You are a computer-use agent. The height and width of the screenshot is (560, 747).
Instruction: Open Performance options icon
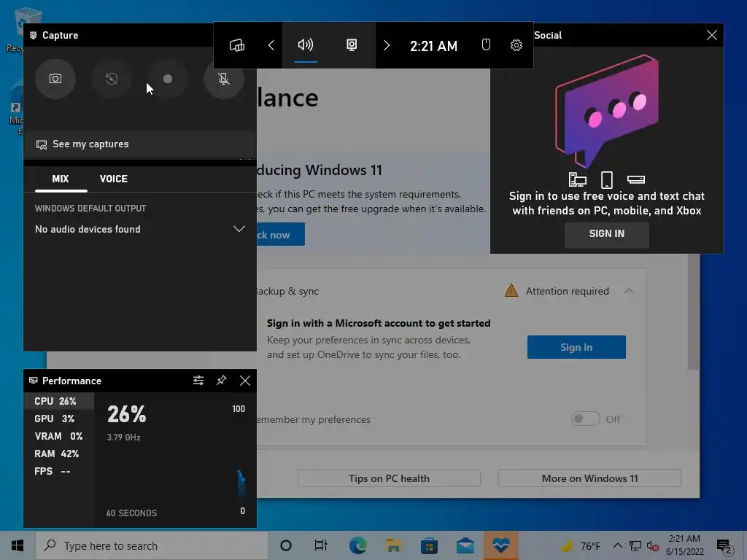198,381
